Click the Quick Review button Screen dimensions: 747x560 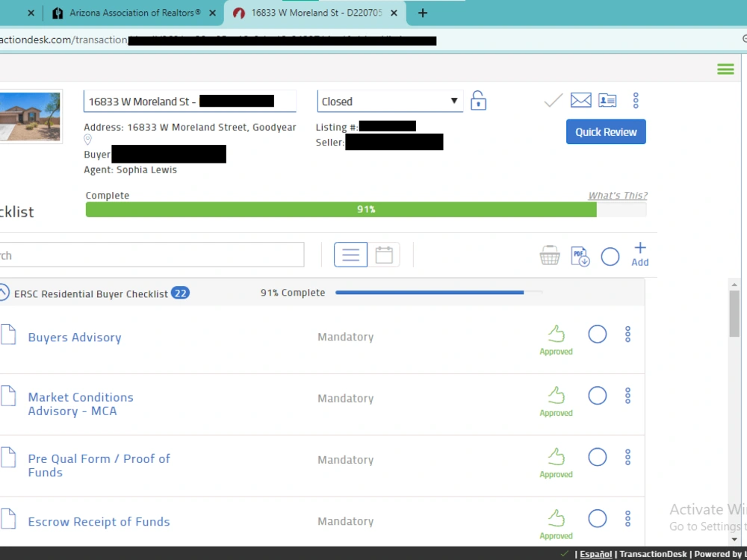tap(606, 132)
